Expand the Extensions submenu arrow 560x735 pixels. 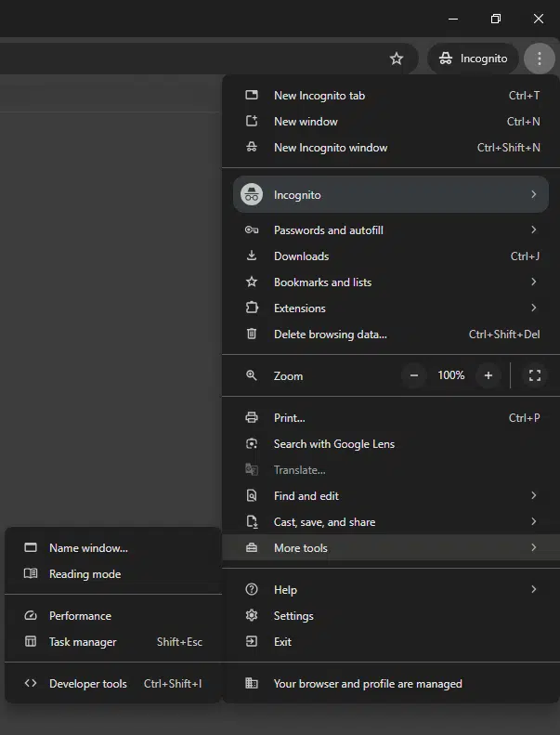(x=533, y=308)
